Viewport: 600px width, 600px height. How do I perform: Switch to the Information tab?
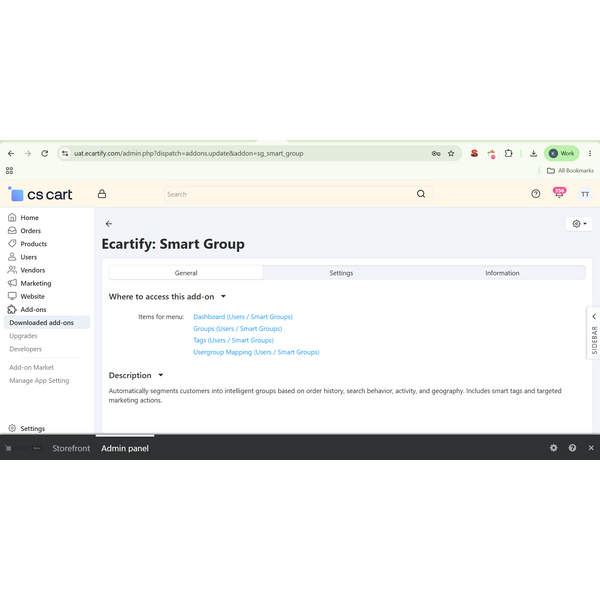(x=502, y=273)
